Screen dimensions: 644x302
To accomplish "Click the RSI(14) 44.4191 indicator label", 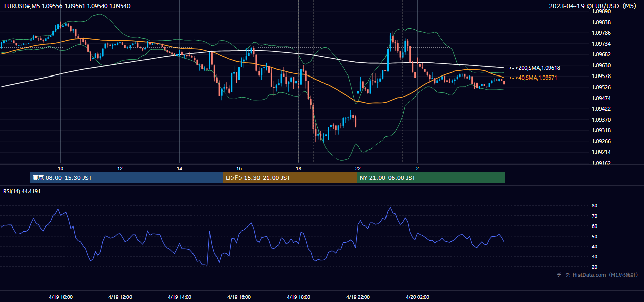I will click(22, 191).
